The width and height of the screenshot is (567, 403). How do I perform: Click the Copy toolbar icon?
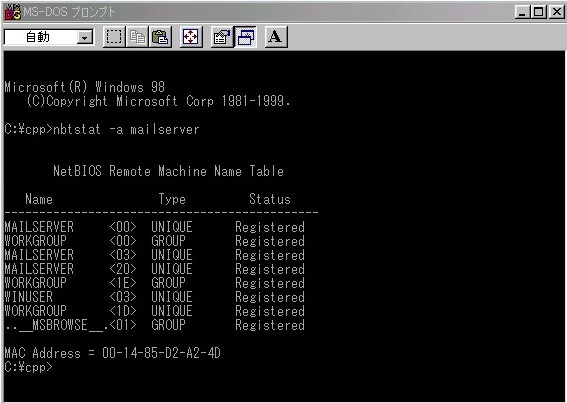point(137,37)
